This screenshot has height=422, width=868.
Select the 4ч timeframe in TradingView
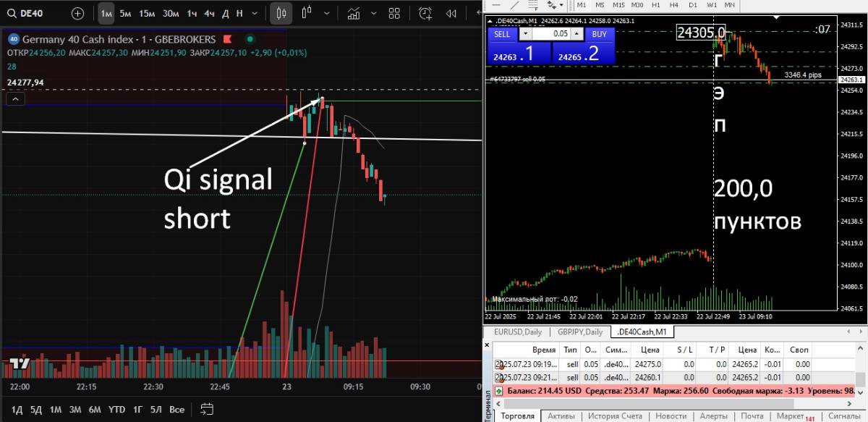click(209, 13)
